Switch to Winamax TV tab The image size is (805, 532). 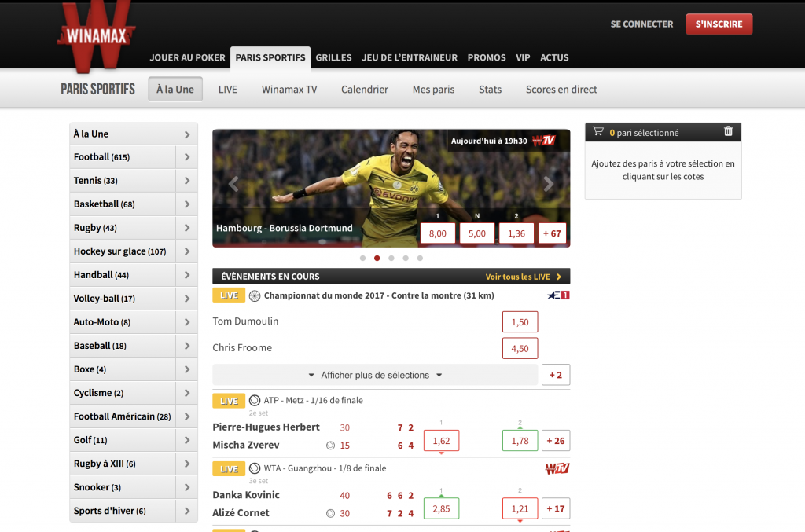coord(289,90)
